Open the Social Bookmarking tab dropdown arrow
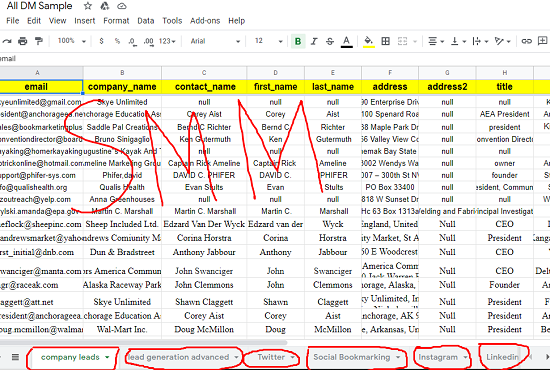This screenshot has width=550, height=370. 398,357
